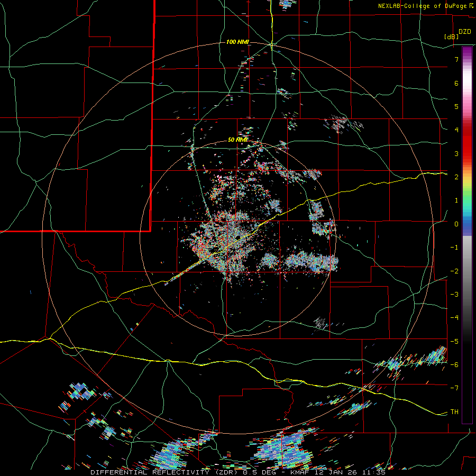Screen dimensions: 476x476
Task: Click the "TH" label on the color scale
Action: point(454,412)
